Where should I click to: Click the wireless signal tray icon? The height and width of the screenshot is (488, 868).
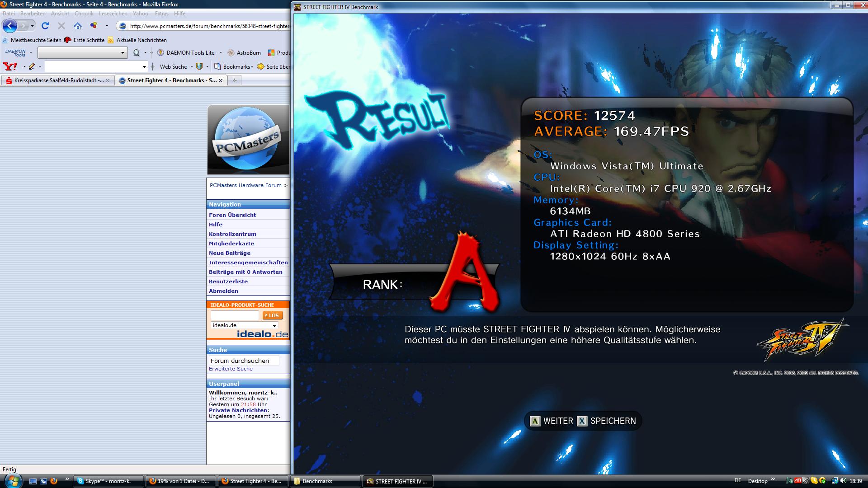coord(806,481)
